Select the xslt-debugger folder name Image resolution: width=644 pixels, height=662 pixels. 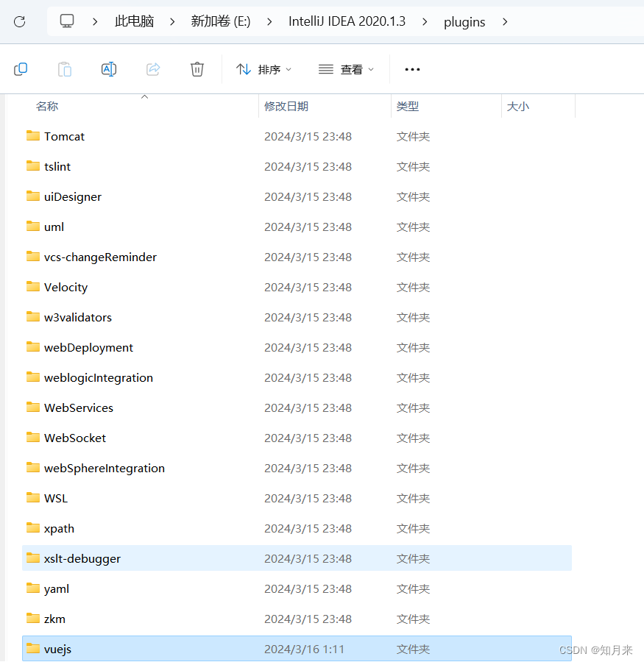82,558
